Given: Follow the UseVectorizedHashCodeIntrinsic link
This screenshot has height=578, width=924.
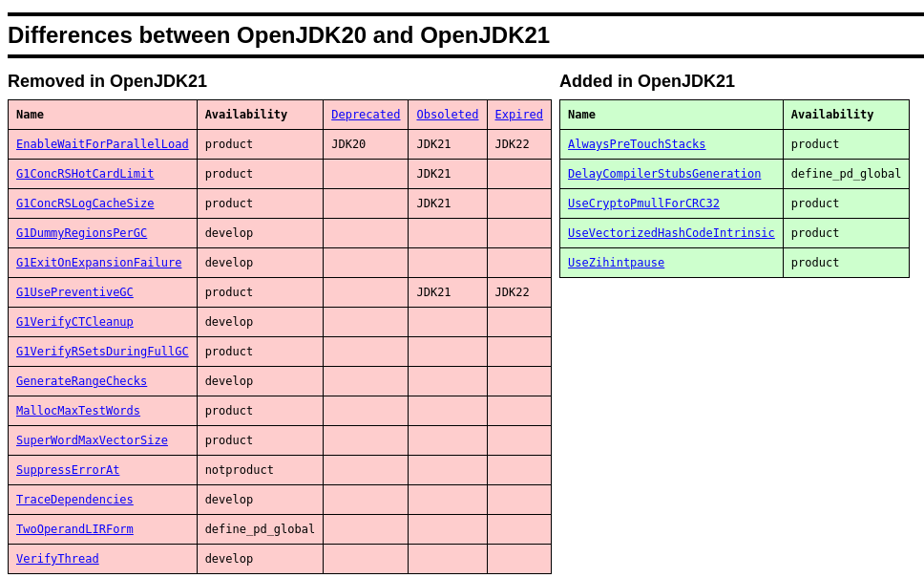Looking at the screenshot, I should pyautogui.click(x=671, y=233).
